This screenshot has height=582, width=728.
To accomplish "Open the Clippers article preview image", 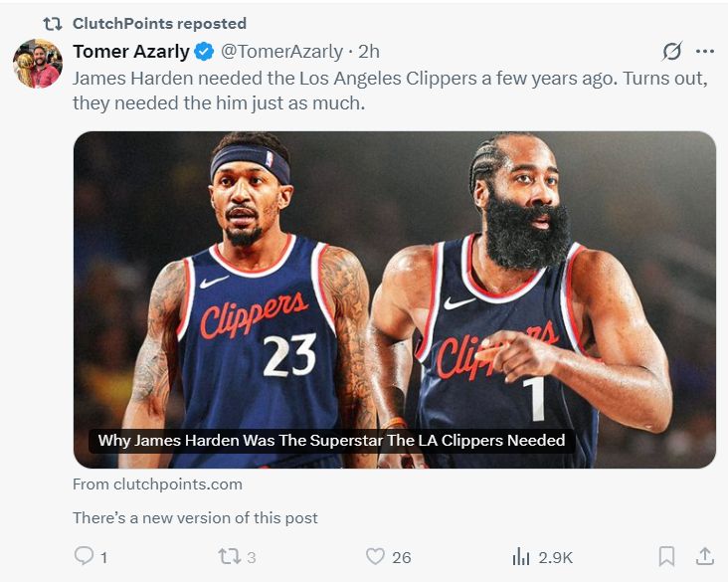I will point(394,279).
